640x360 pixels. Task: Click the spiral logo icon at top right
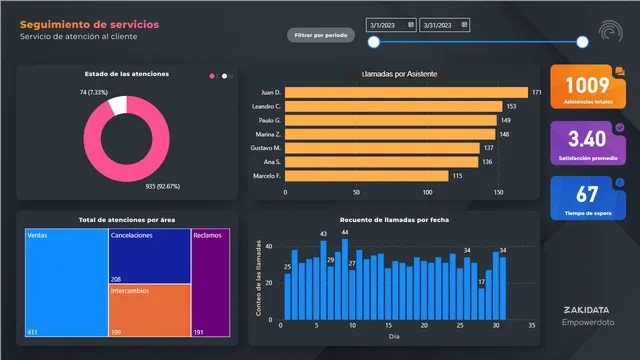pos(611,32)
